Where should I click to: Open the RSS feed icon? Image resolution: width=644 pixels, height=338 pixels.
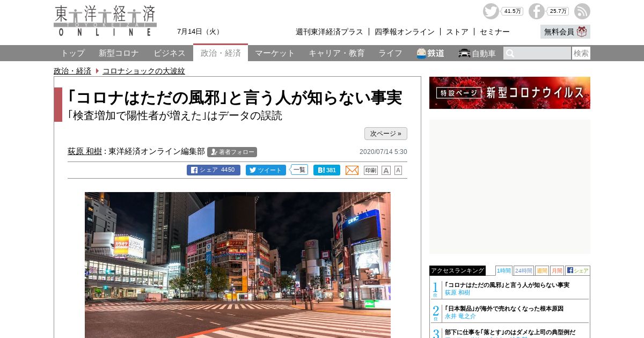582,11
